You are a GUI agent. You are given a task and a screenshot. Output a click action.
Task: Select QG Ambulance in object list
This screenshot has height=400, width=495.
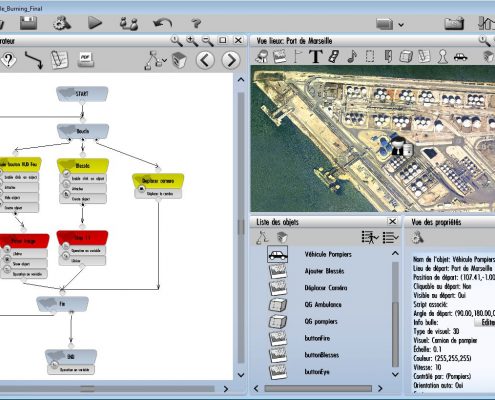click(323, 304)
